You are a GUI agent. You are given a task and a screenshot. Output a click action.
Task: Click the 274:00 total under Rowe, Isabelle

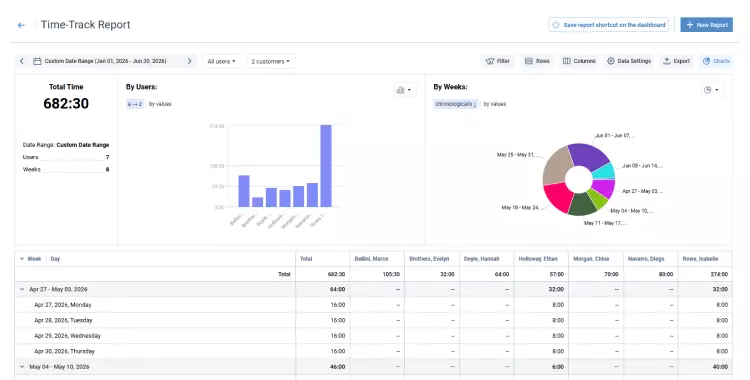719,274
